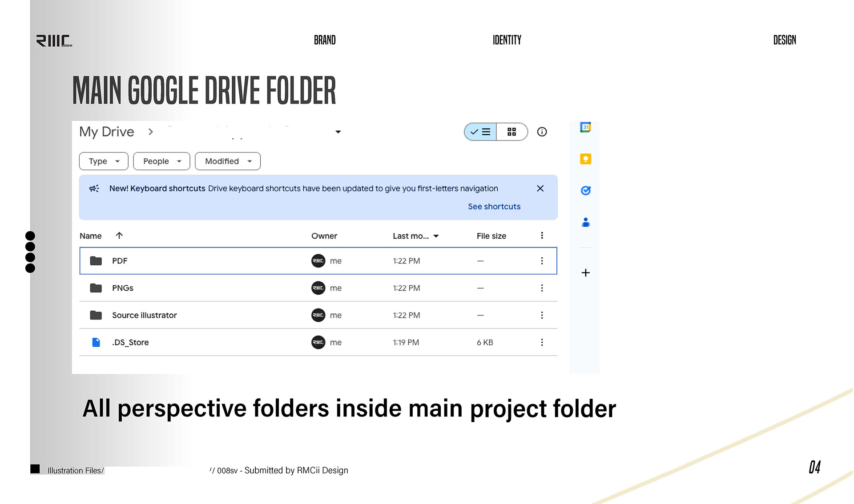Expand the People filter dropdown
The image size is (854, 504).
[161, 161]
